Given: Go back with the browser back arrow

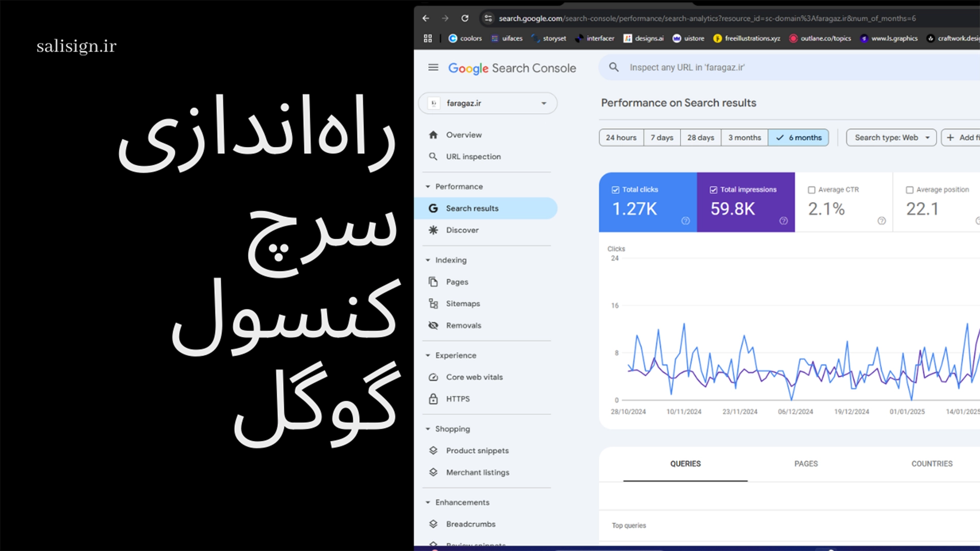Looking at the screenshot, I should (426, 18).
